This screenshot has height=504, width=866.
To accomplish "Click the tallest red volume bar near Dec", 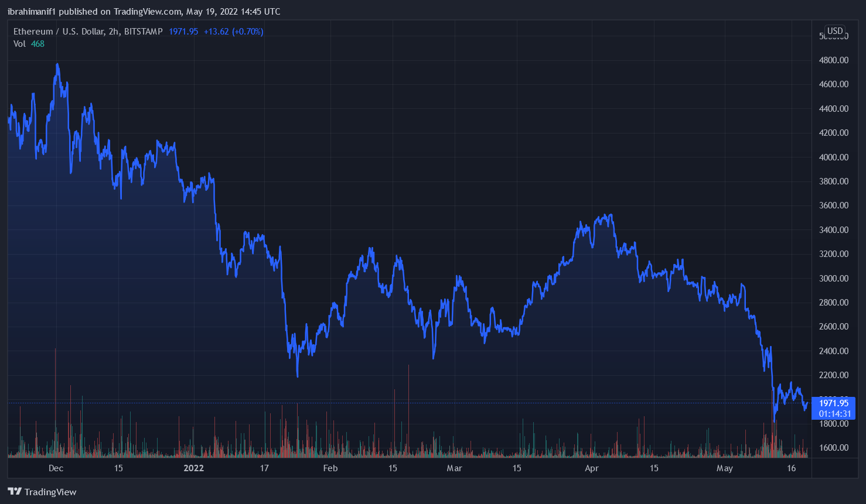I will pyautogui.click(x=56, y=404).
